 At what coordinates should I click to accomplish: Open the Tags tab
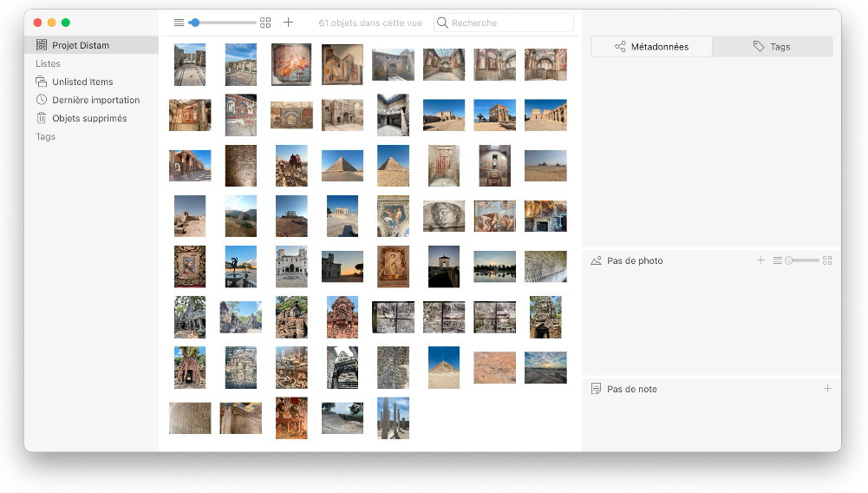point(772,47)
